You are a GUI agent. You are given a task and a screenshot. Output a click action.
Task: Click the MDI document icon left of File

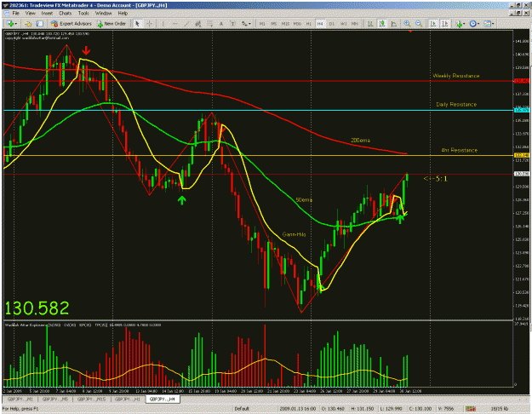click(6, 14)
